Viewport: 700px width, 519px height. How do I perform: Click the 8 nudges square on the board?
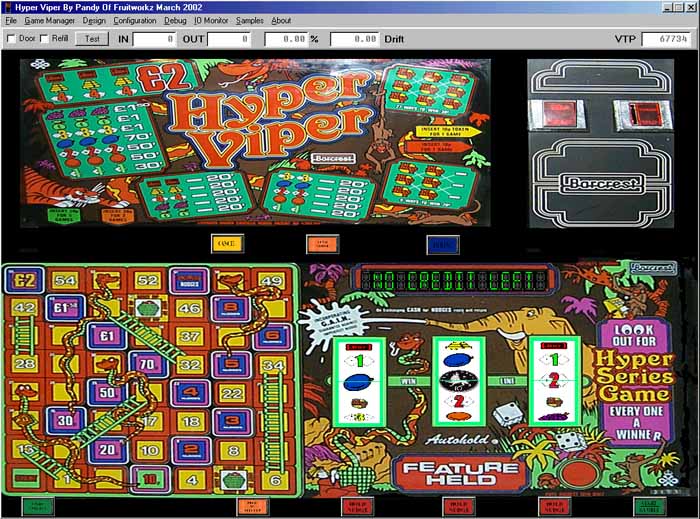tap(231, 309)
